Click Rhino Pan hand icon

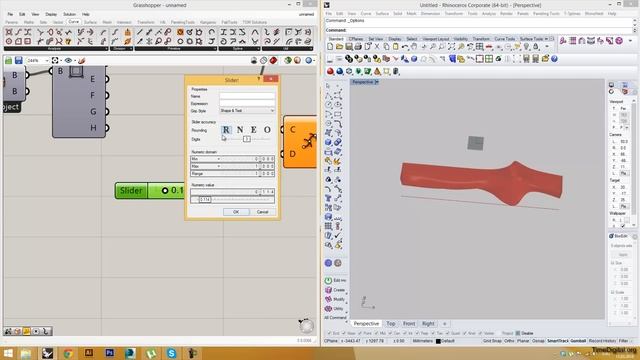click(x=414, y=47)
